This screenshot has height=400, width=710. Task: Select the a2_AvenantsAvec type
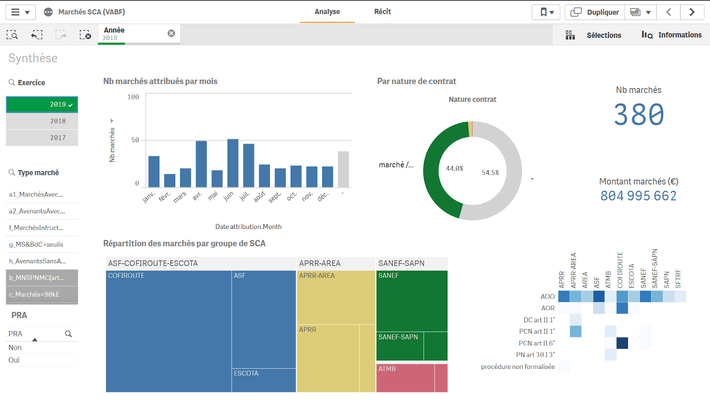point(42,211)
